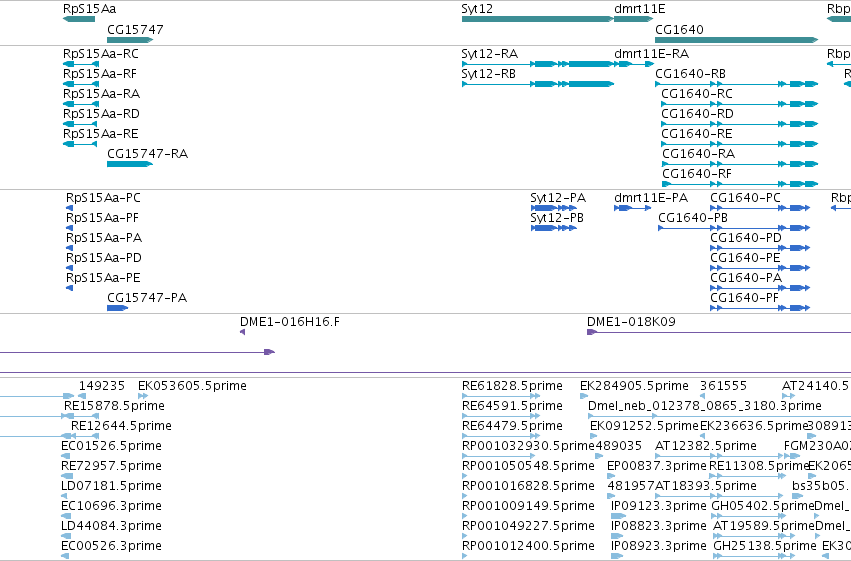Image resolution: width=851 pixels, height=561 pixels.
Task: Select the CG15747-PA protein bar
Action: click(x=117, y=308)
